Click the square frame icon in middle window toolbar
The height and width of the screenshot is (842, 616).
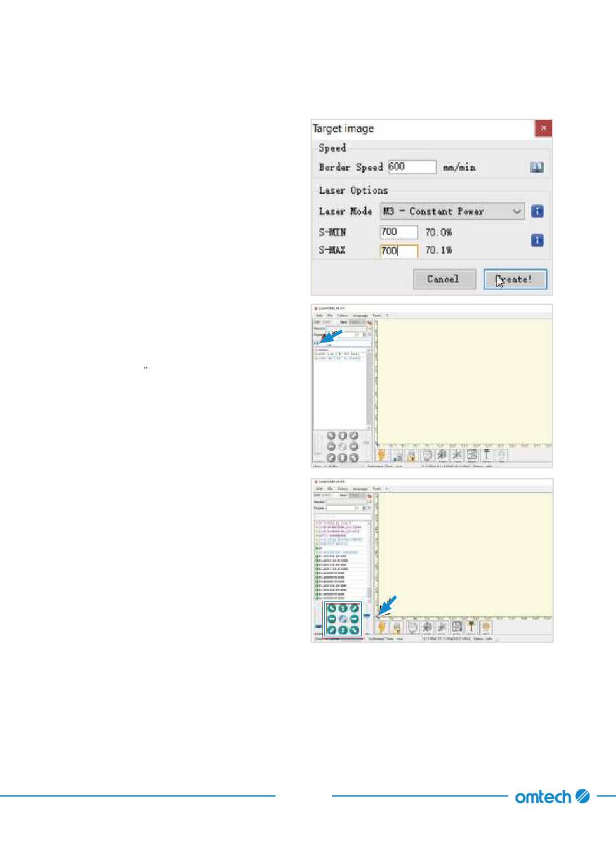coord(472,455)
